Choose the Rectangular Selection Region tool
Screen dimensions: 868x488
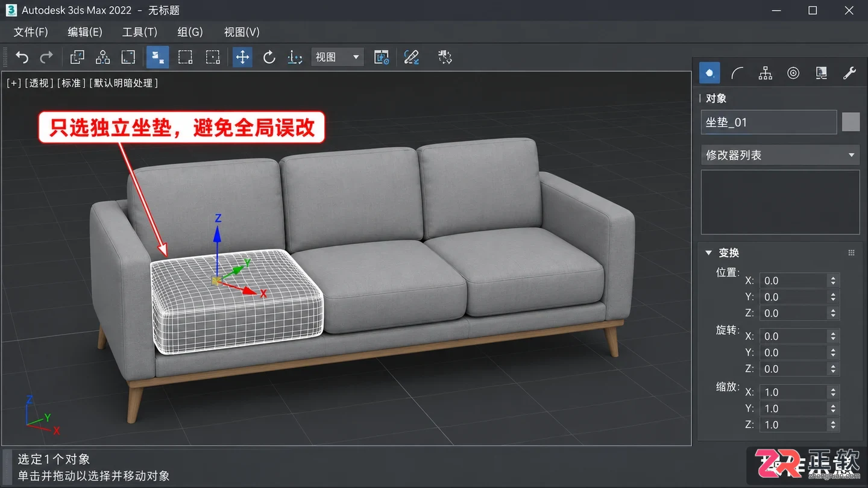[185, 57]
